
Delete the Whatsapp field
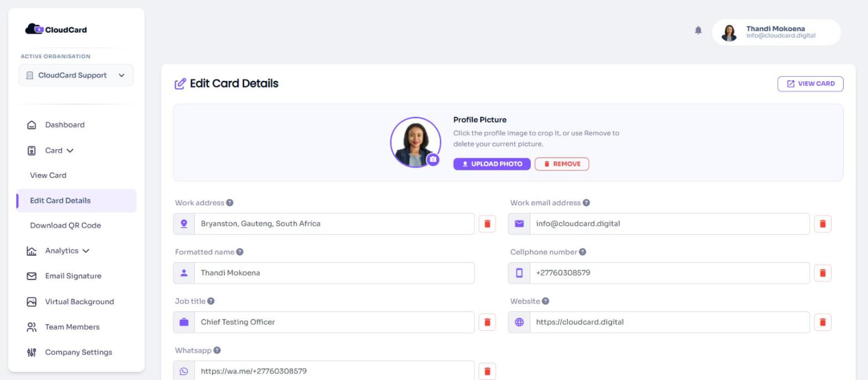[x=487, y=371]
